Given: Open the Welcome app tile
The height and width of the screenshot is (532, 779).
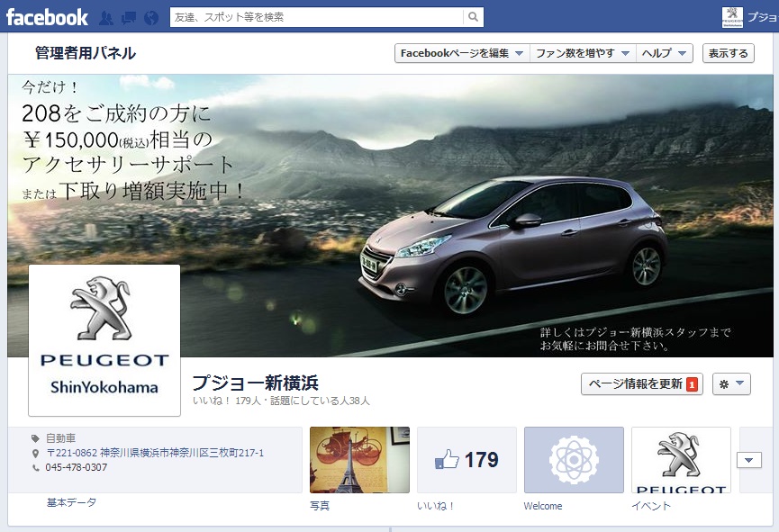Looking at the screenshot, I should coord(574,460).
